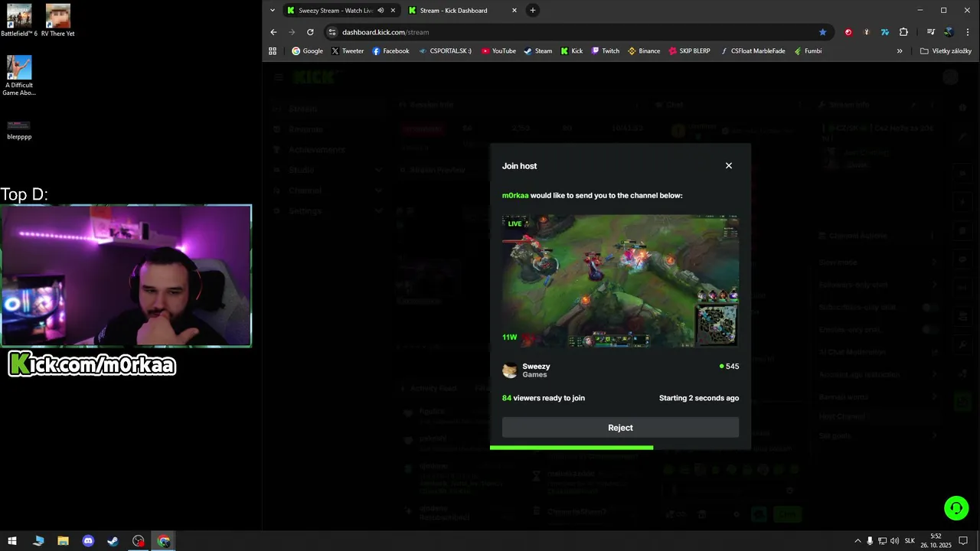
Task: Open Google bookmark
Action: [307, 51]
